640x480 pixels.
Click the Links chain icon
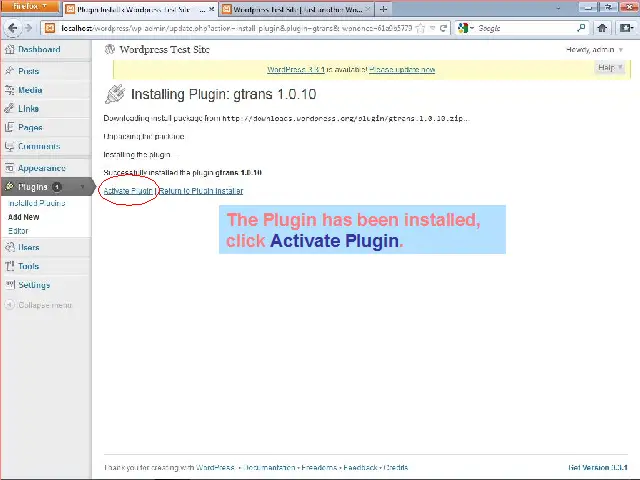pos(9,109)
